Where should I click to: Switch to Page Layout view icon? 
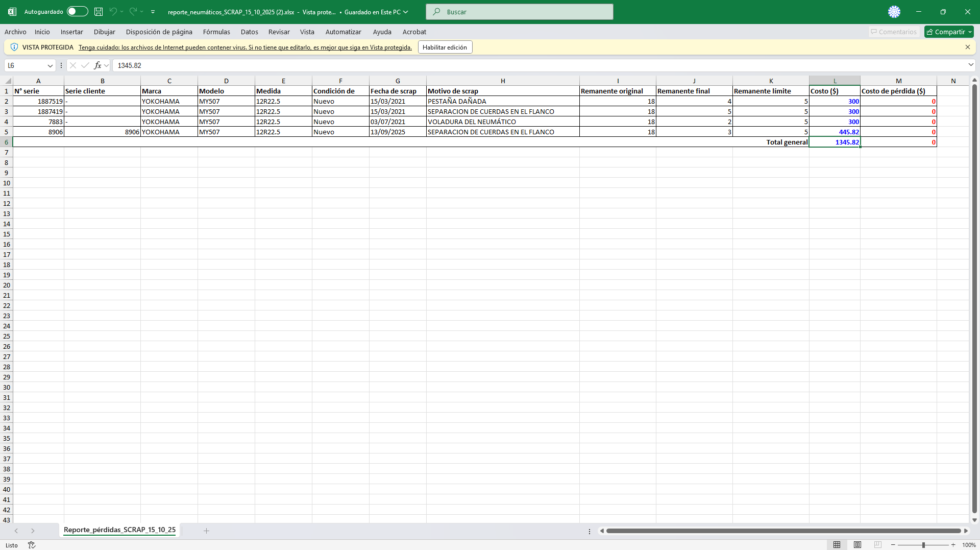tap(857, 545)
